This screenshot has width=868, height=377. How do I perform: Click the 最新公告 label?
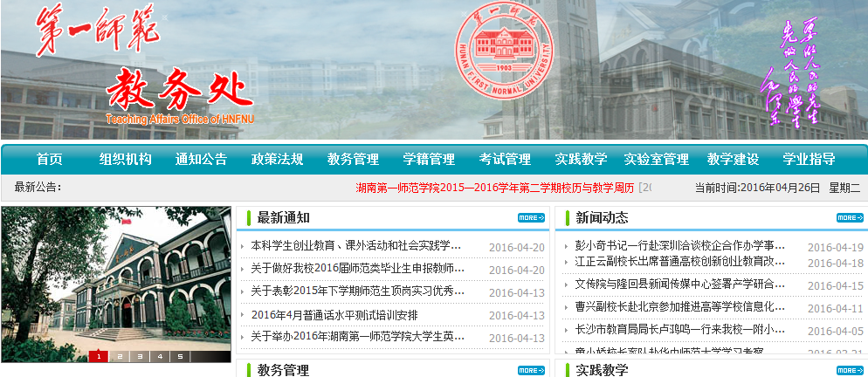point(38,187)
